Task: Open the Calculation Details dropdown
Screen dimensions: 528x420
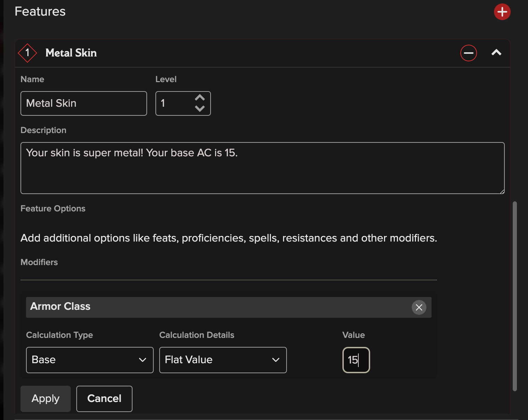Action: pyautogui.click(x=223, y=360)
